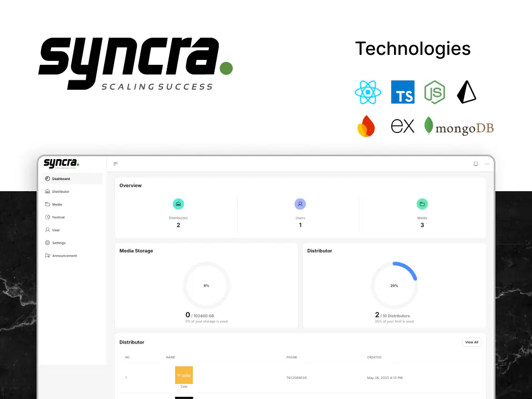Click the Technologies heading
532x399 pixels.
[413, 49]
